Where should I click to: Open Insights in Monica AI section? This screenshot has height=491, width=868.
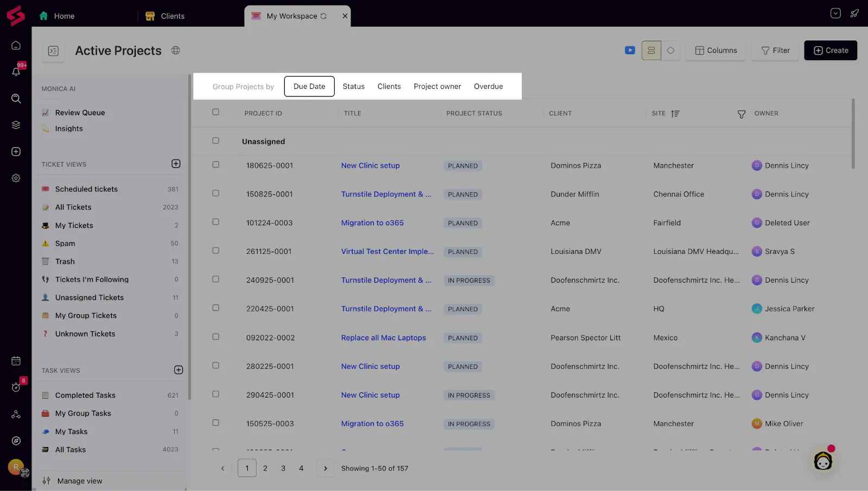tap(69, 129)
